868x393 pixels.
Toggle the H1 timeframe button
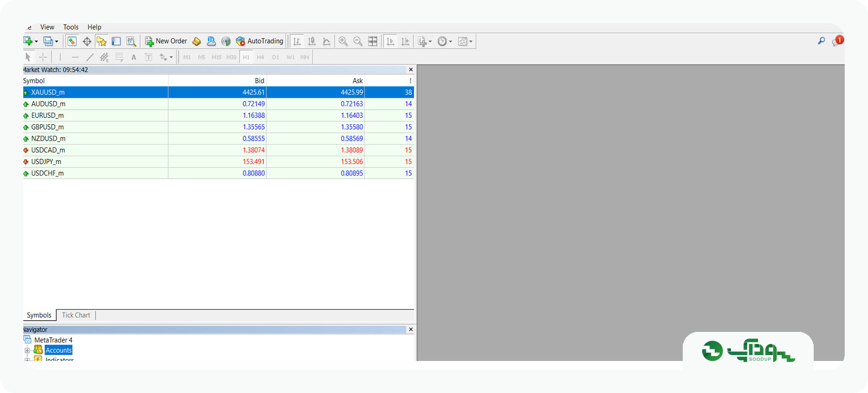[x=246, y=57]
